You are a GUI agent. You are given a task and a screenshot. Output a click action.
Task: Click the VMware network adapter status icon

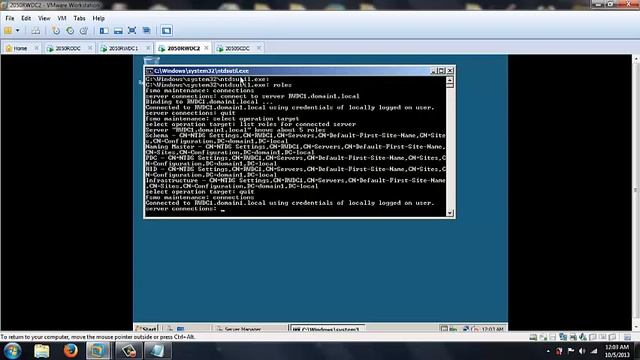coord(563,337)
